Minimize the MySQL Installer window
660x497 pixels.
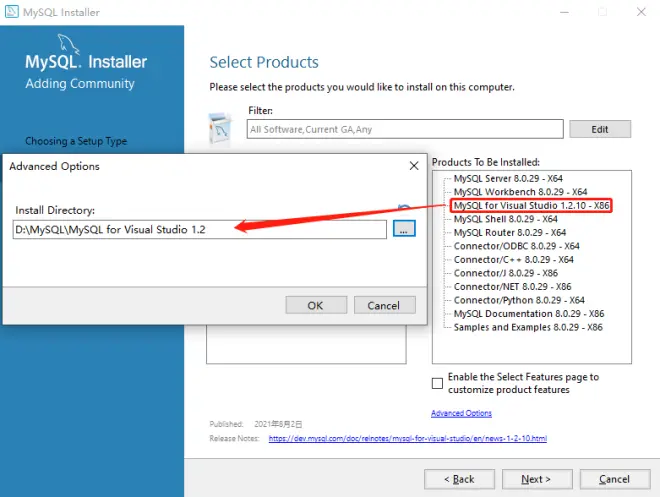(x=564, y=12)
